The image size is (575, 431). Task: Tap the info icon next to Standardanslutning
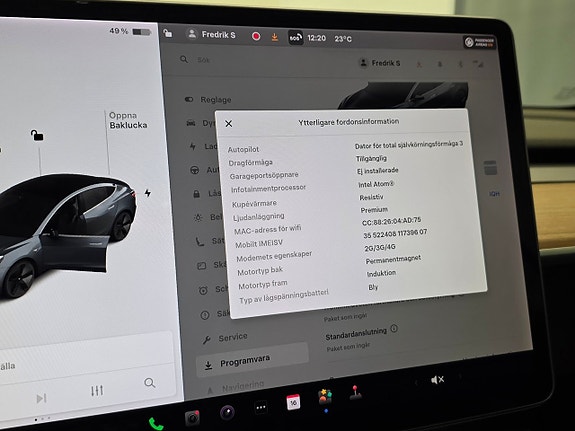(x=394, y=328)
